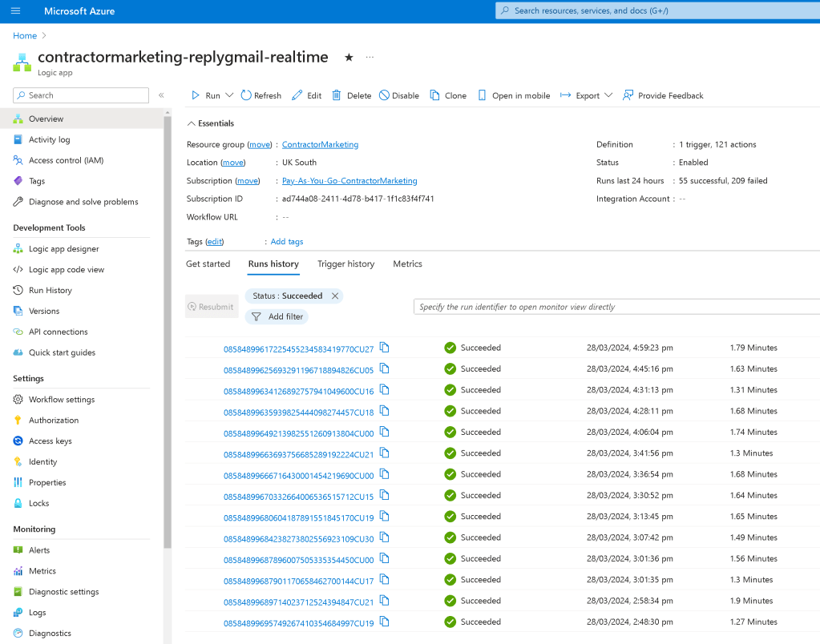Open the Trigger history tab

point(345,264)
